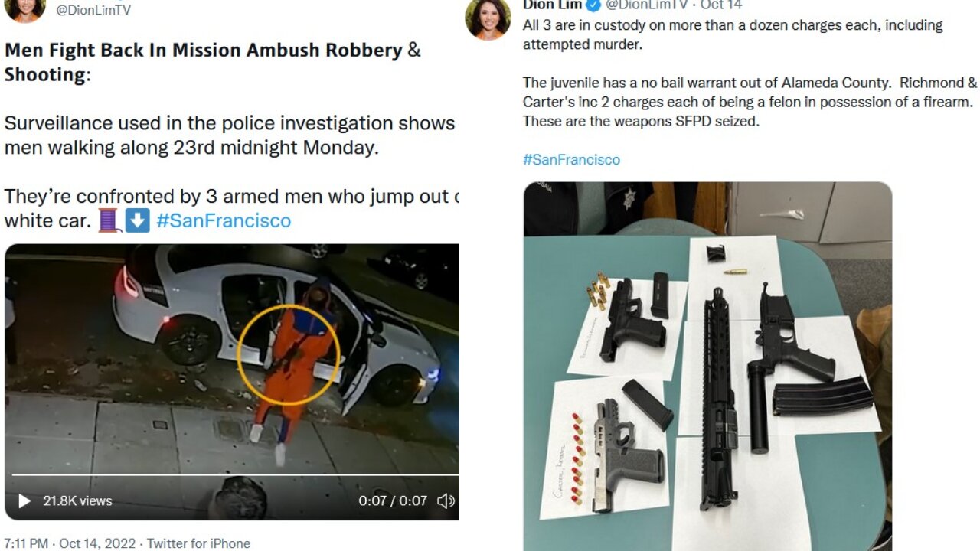Open the #SanFrancisco hashtag in left tweet

(x=224, y=221)
